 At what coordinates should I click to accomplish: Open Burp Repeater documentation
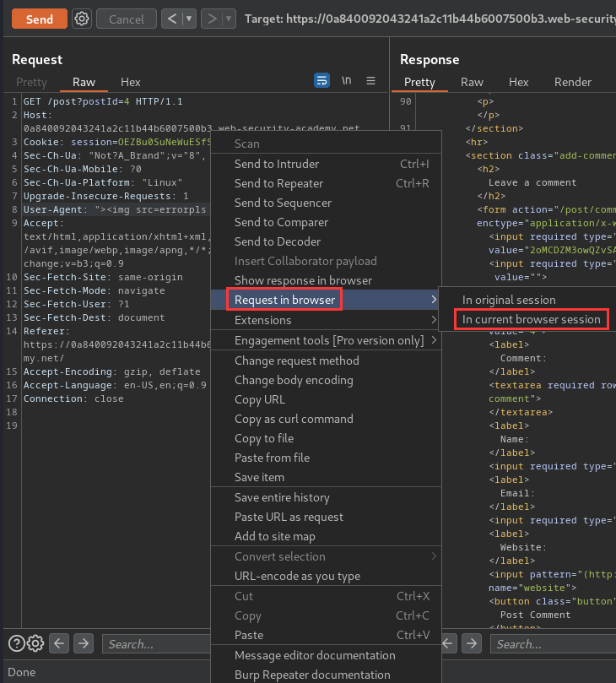326,675
